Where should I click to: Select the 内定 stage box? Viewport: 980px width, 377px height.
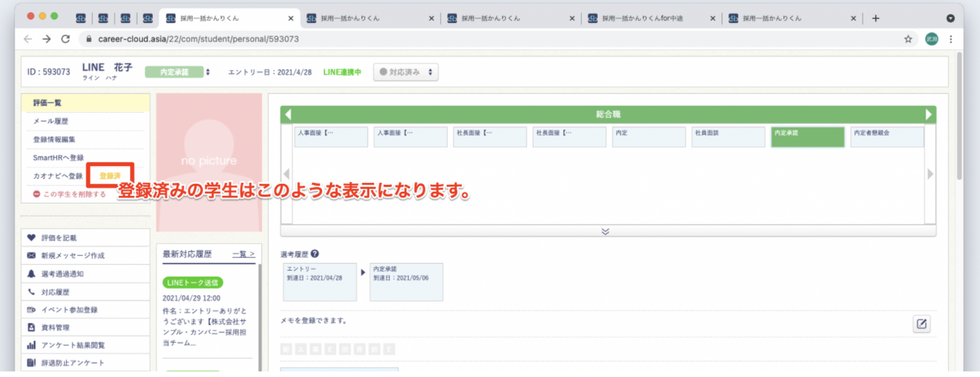(648, 136)
